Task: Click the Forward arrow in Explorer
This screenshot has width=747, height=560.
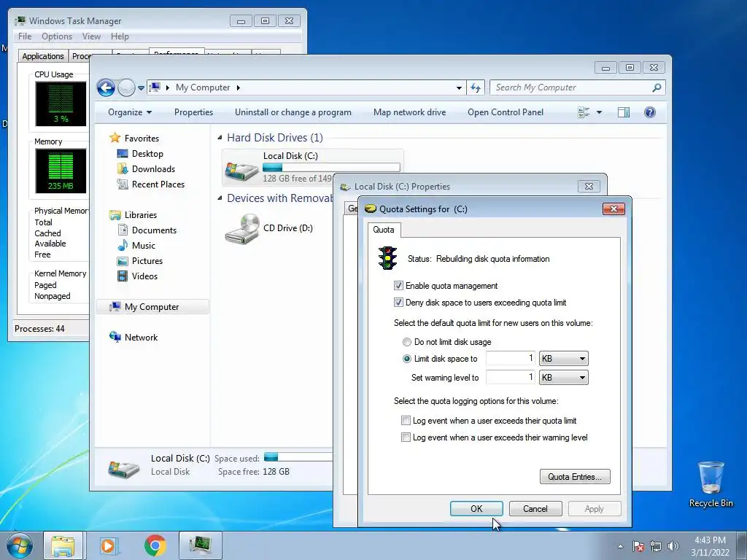Action: pos(126,87)
